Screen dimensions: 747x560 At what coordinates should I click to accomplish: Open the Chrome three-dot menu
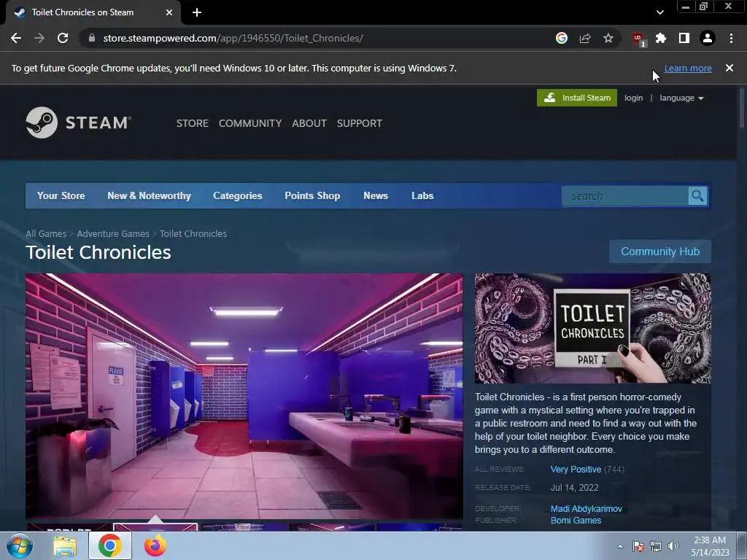click(731, 38)
